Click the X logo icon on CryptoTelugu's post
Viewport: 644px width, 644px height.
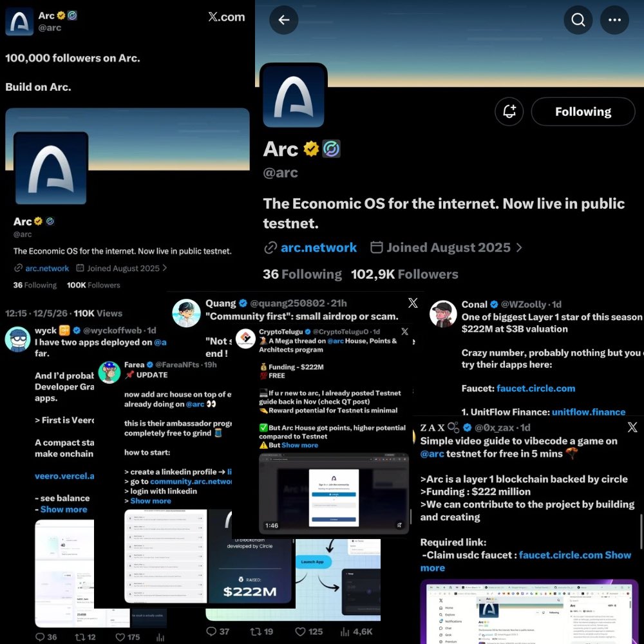404,332
